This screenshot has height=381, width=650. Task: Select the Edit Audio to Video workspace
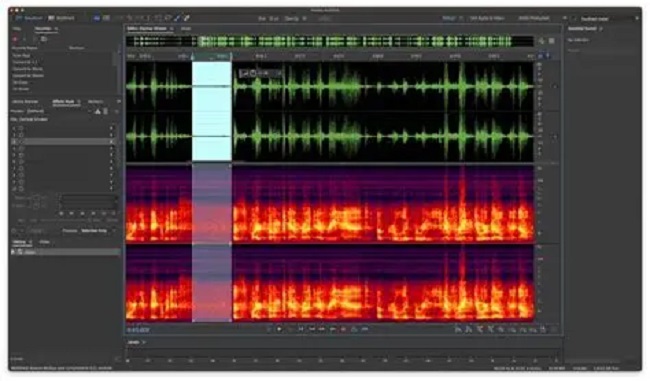(x=487, y=18)
